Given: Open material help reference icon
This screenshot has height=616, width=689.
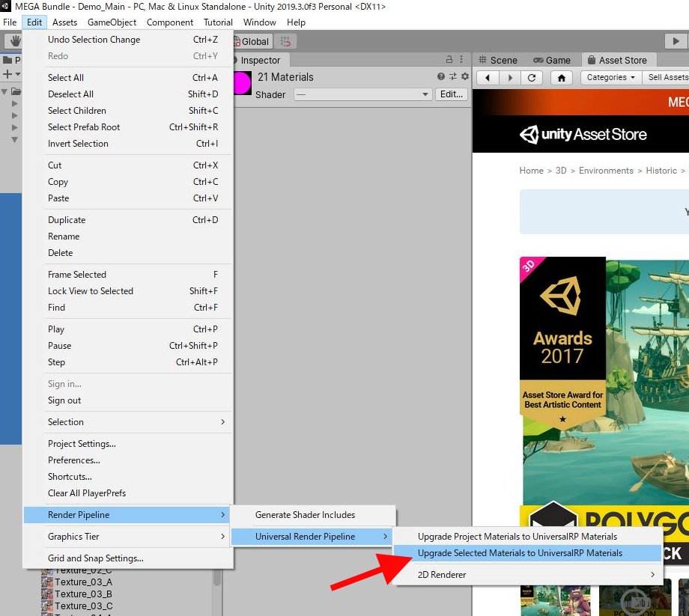Looking at the screenshot, I should point(440,76).
